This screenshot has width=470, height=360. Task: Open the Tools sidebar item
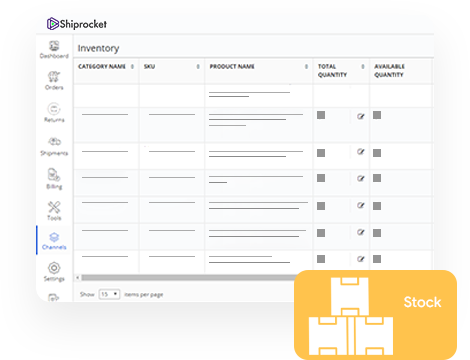[54, 211]
